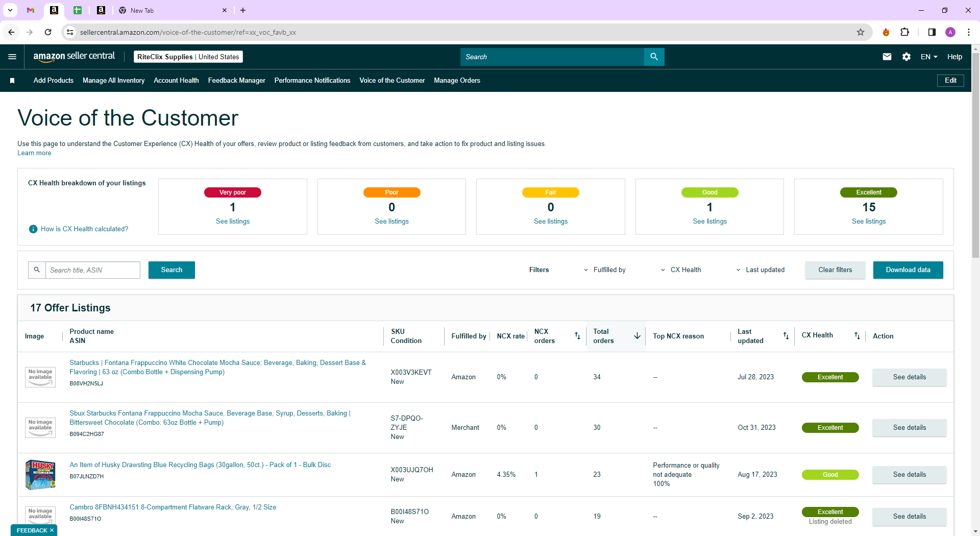
Task: Open a new browser tab
Action: click(243, 10)
